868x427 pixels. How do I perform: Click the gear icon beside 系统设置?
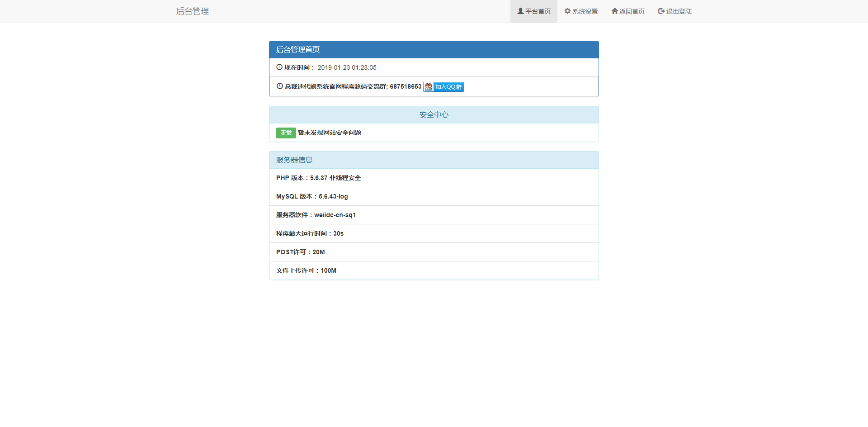[x=567, y=11]
